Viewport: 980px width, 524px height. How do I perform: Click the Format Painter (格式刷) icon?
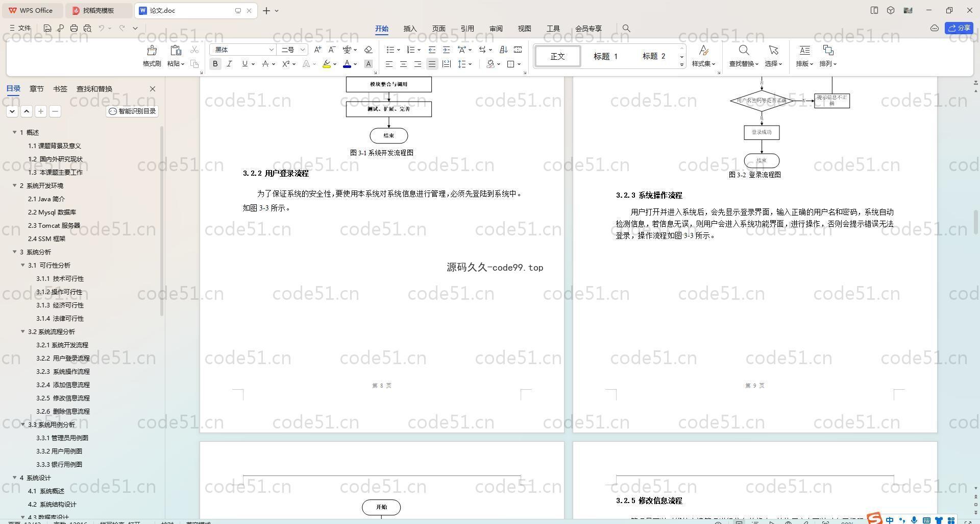coord(152,50)
